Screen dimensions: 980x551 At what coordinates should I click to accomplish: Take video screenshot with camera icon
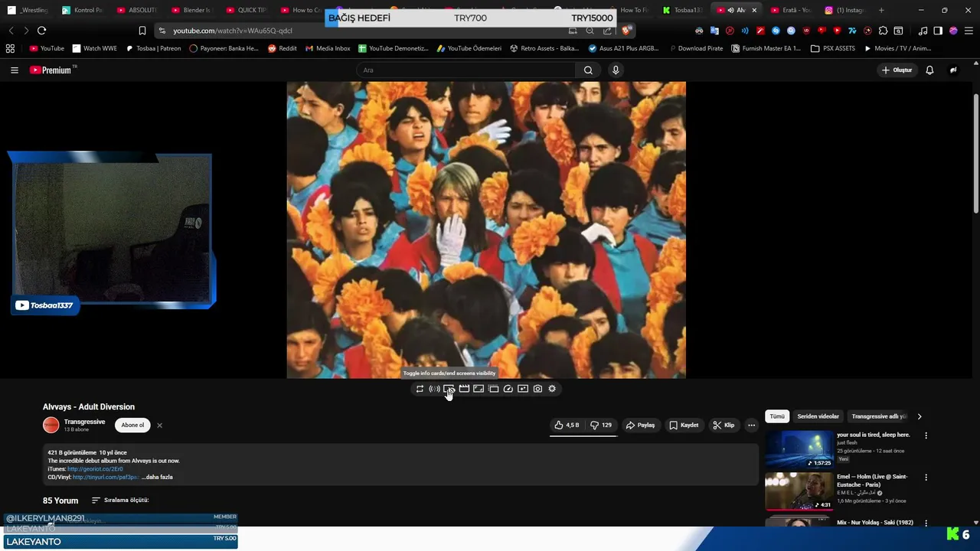pyautogui.click(x=537, y=389)
